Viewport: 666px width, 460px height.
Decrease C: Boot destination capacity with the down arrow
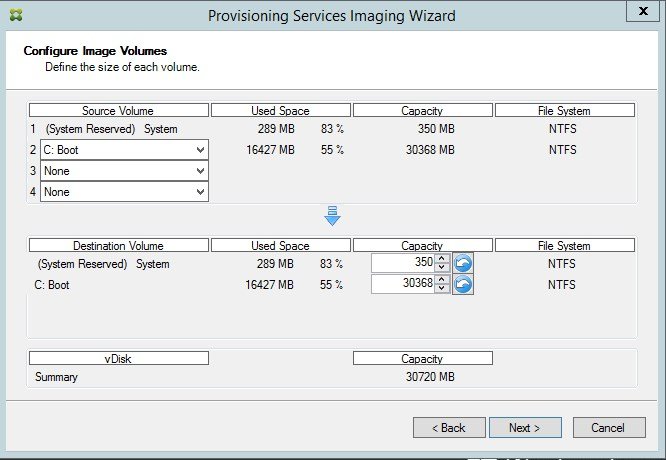[443, 289]
